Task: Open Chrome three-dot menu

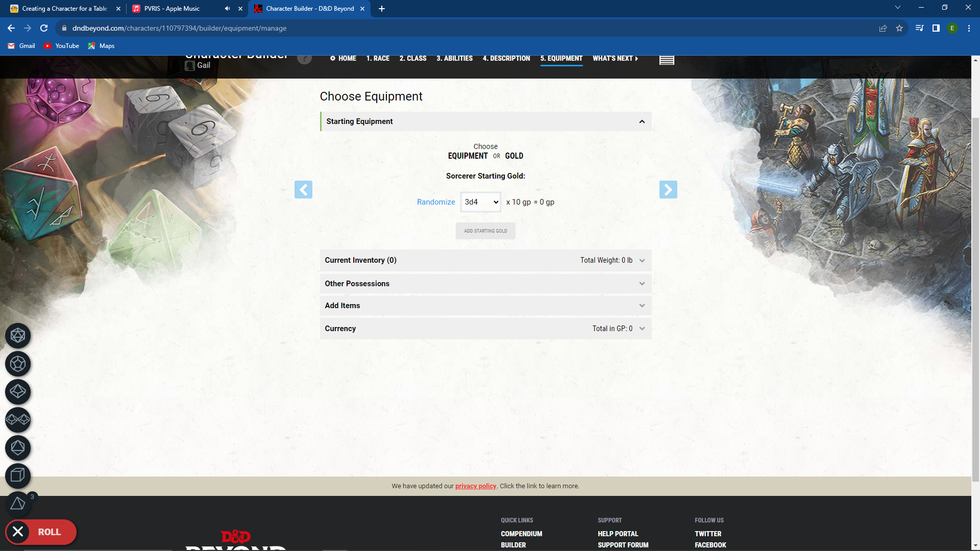Action: pos(969,28)
